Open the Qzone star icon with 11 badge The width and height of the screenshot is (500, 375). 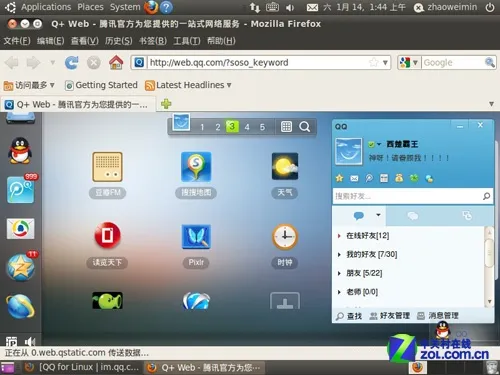coord(21,267)
